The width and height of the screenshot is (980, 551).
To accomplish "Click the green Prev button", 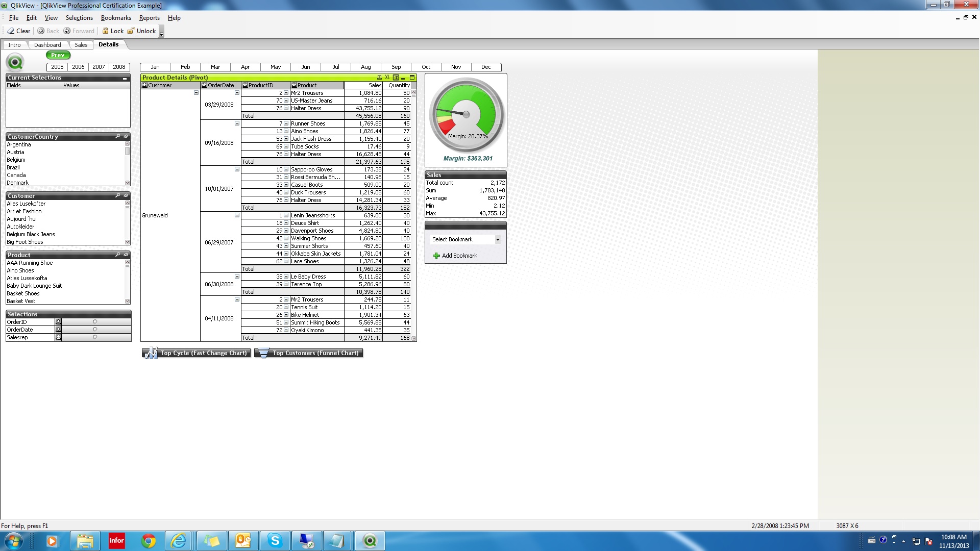I will click(58, 55).
